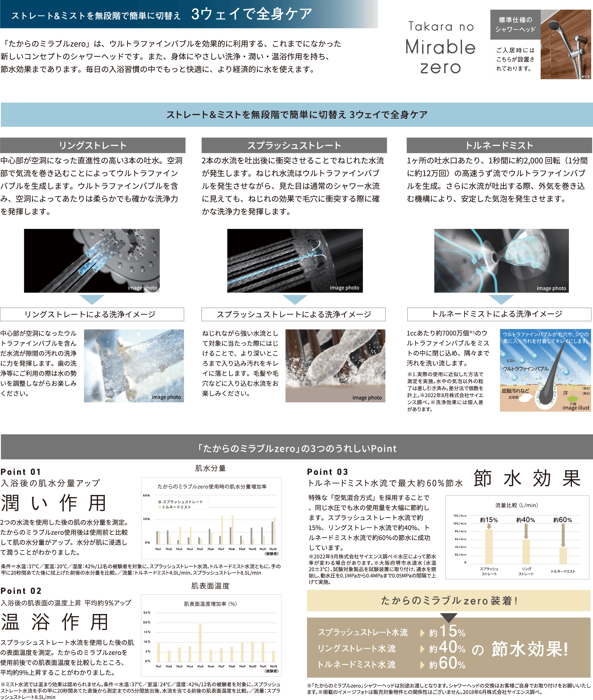Click the skin moisture increase rate chart
Image resolution: width=593 pixels, height=700 pixels.
(x=211, y=518)
